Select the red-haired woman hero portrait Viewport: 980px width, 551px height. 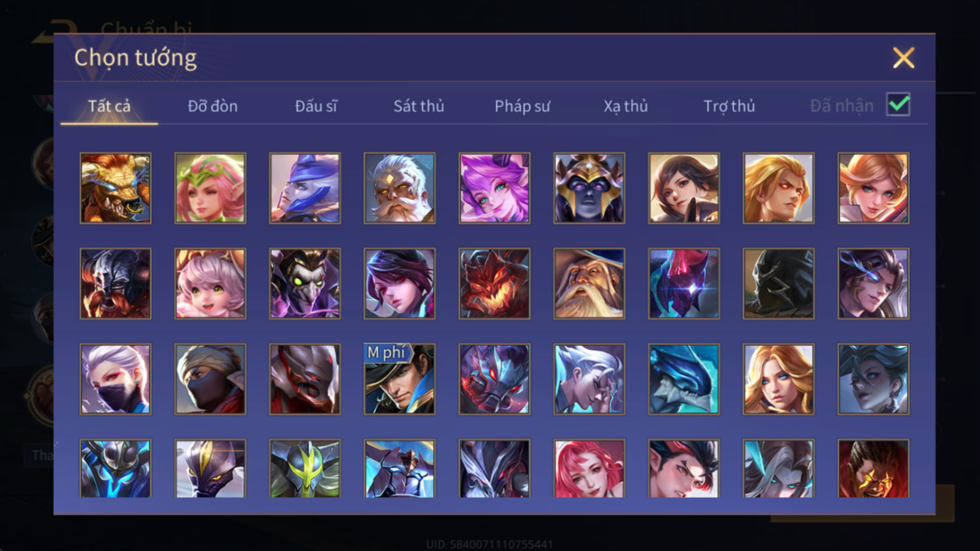589,468
